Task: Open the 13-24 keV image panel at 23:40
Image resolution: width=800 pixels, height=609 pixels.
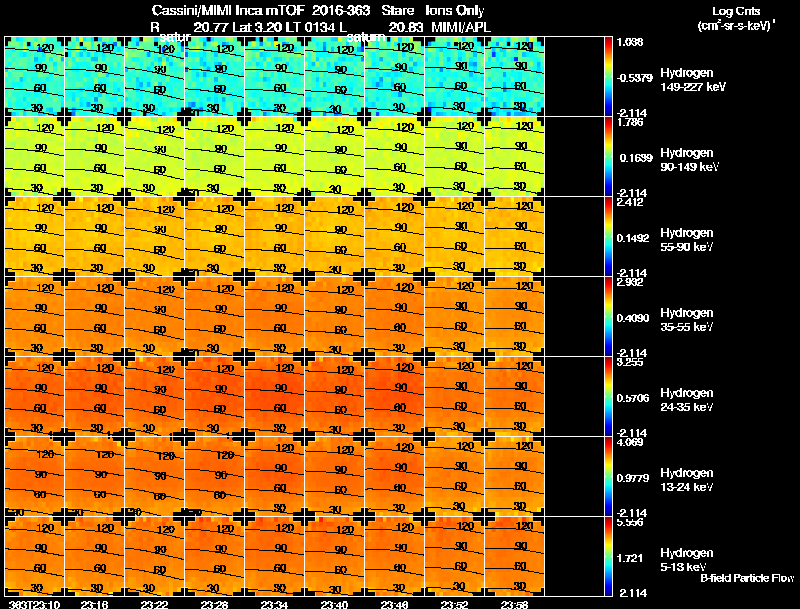Action: pos(335,477)
